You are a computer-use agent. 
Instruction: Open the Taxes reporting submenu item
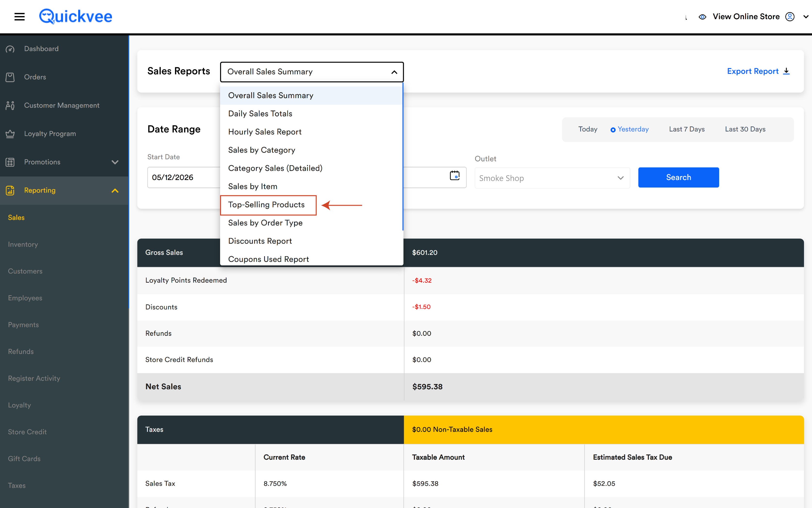click(17, 485)
